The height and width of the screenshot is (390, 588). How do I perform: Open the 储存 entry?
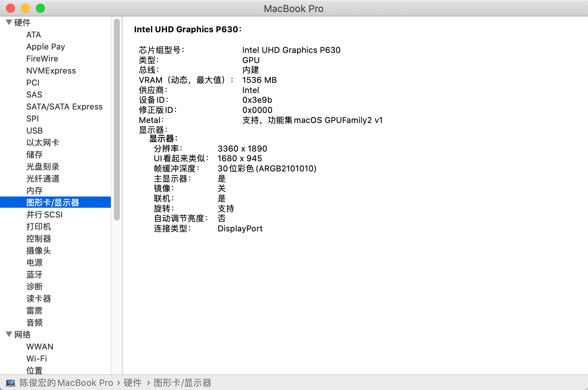click(34, 155)
